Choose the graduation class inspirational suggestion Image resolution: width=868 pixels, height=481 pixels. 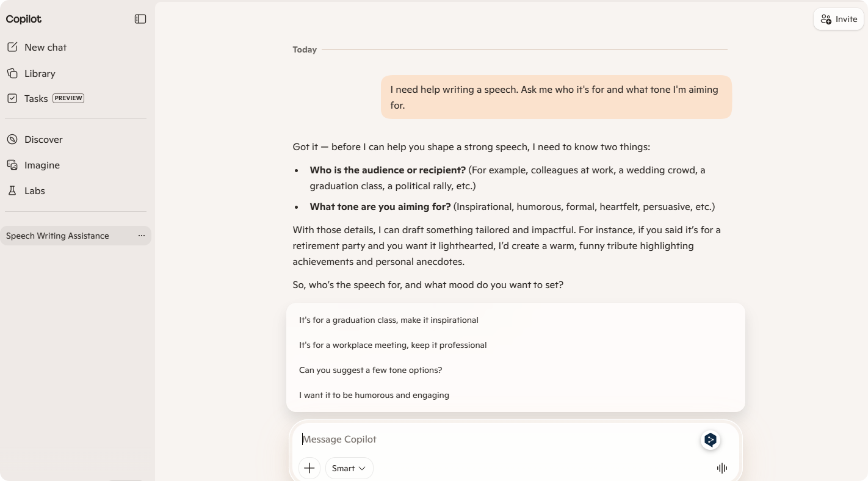pos(388,320)
